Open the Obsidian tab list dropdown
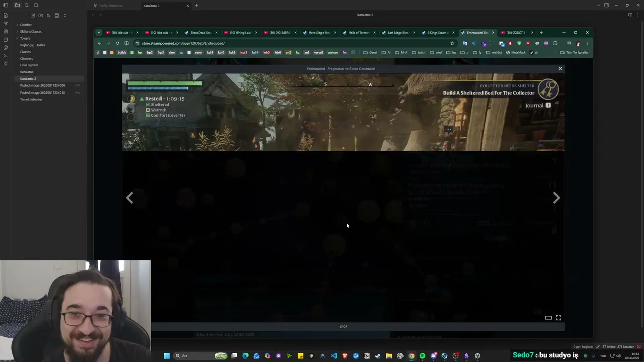Viewport: 644px width, 362px height. point(598,5)
